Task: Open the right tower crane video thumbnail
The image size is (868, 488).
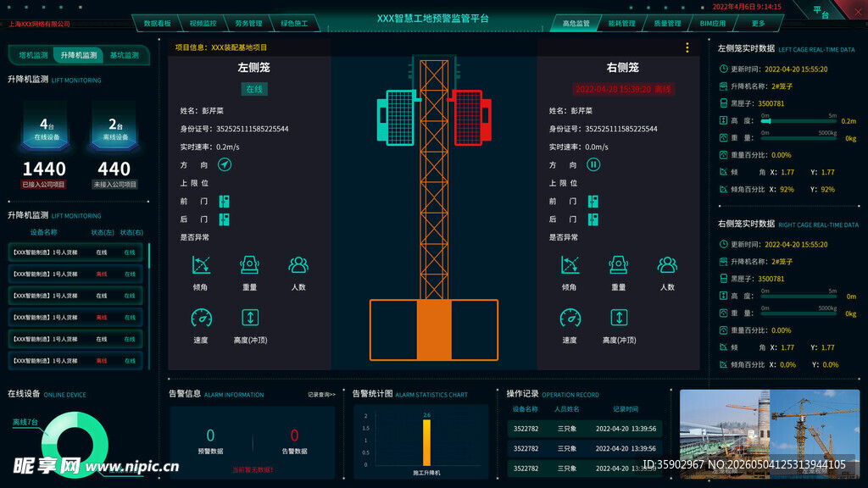Action: tap(815, 434)
